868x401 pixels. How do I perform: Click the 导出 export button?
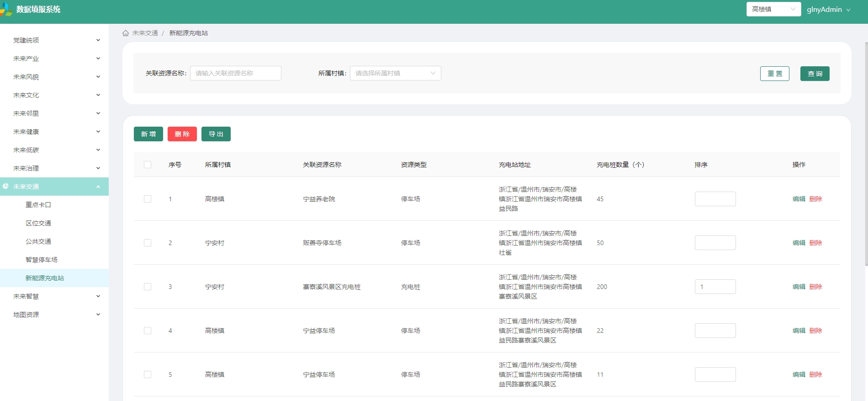point(216,134)
